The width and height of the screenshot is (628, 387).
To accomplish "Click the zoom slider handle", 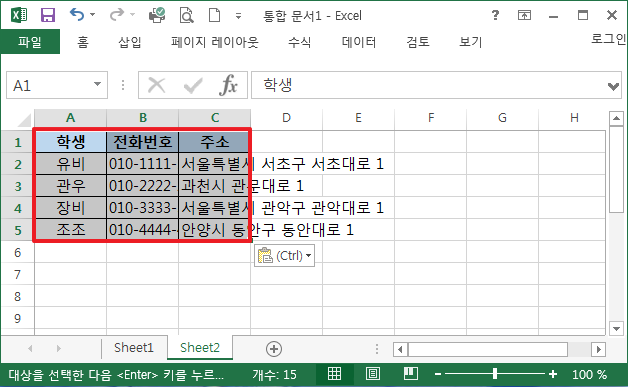I will pyautogui.click(x=495, y=374).
